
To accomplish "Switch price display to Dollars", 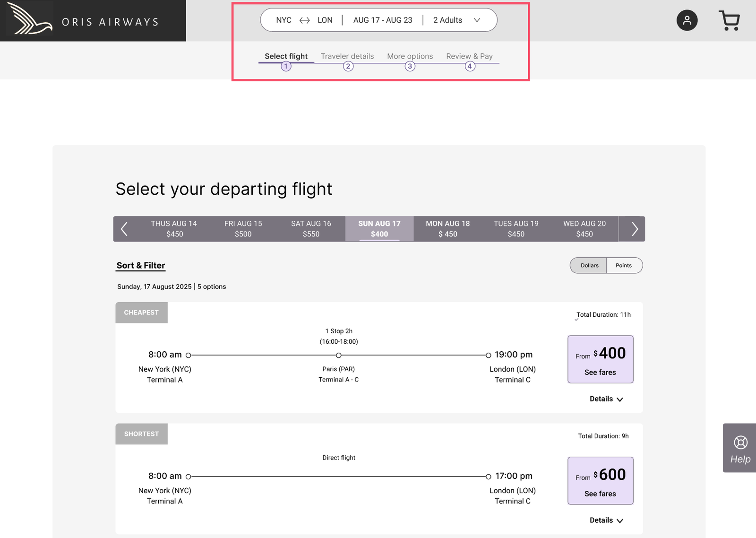I will 589,266.
